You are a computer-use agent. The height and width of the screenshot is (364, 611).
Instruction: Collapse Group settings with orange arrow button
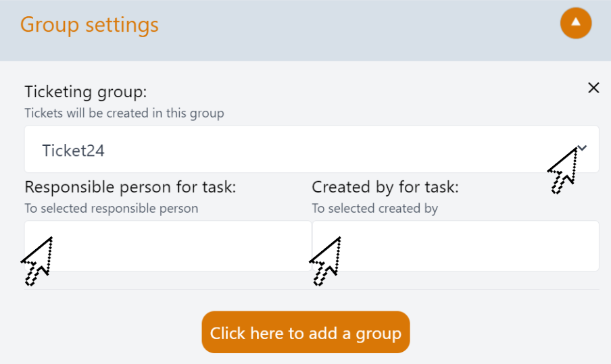click(576, 23)
